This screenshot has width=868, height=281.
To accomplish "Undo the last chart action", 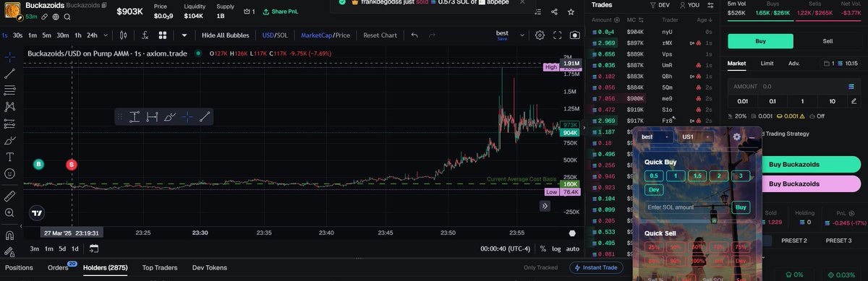I will [414, 35].
